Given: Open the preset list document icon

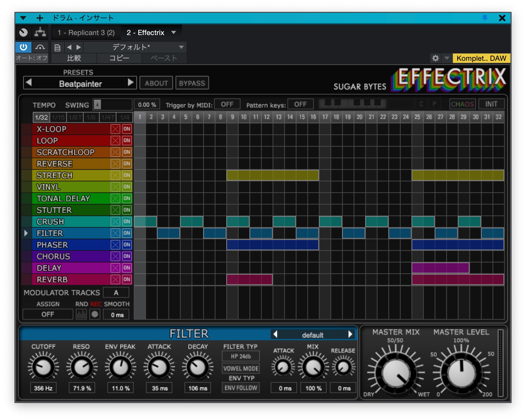Looking at the screenshot, I should click(57, 47).
